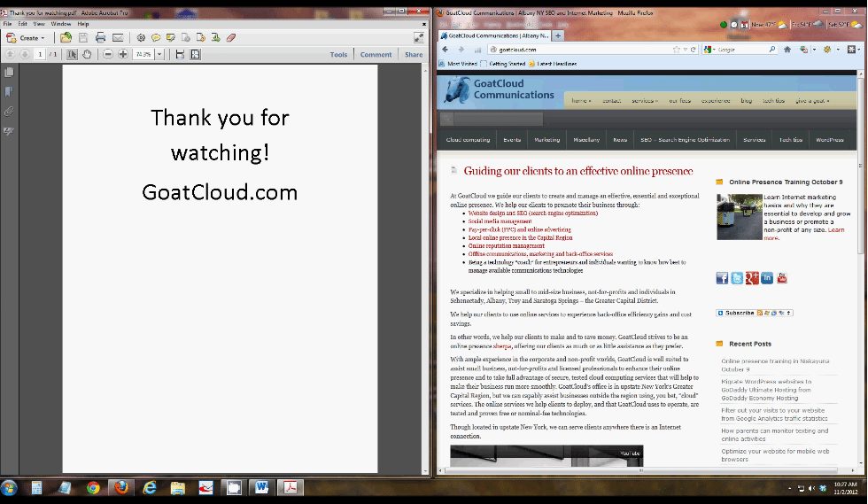Go to previous page arrow in Acrobat
This screenshot has height=504, width=868.
pos(10,54)
